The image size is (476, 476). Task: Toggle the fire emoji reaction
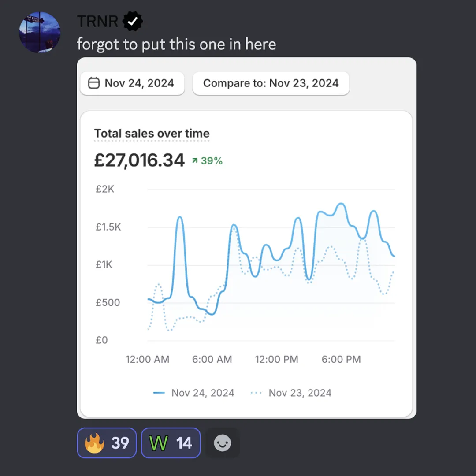click(x=107, y=443)
